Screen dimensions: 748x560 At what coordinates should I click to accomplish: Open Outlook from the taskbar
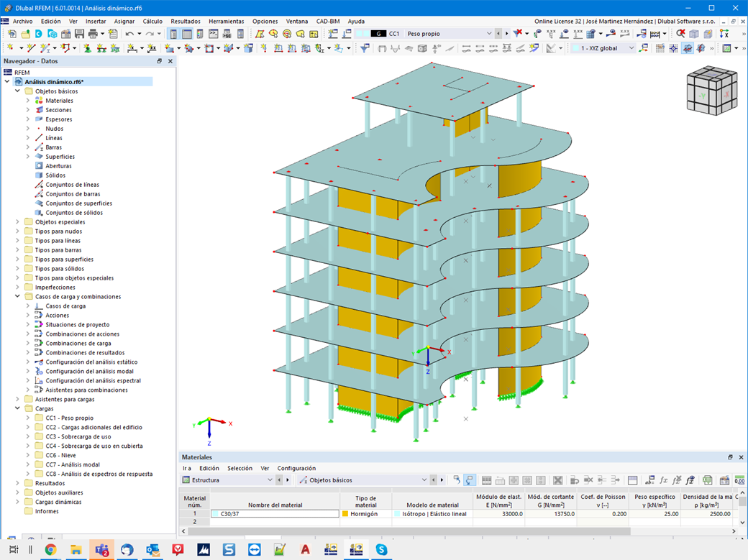coord(152,549)
